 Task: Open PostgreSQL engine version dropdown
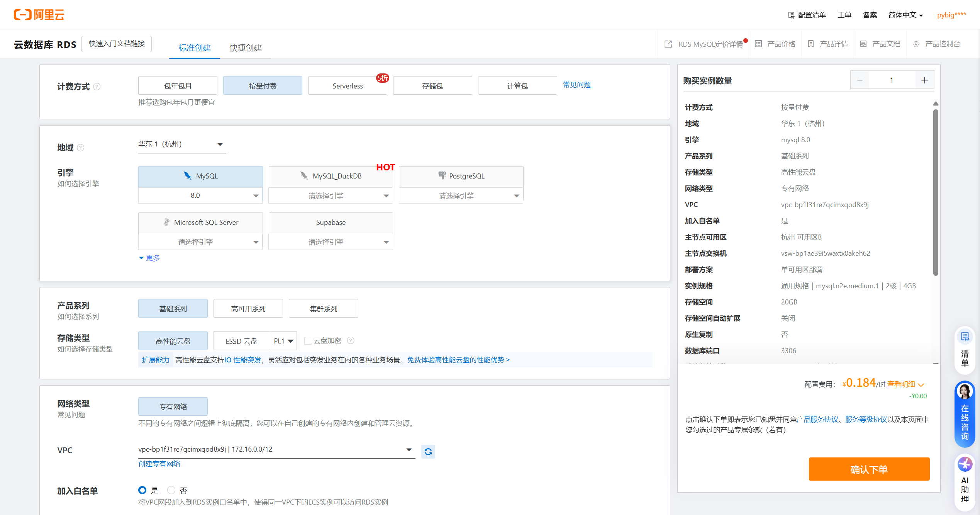pos(461,195)
